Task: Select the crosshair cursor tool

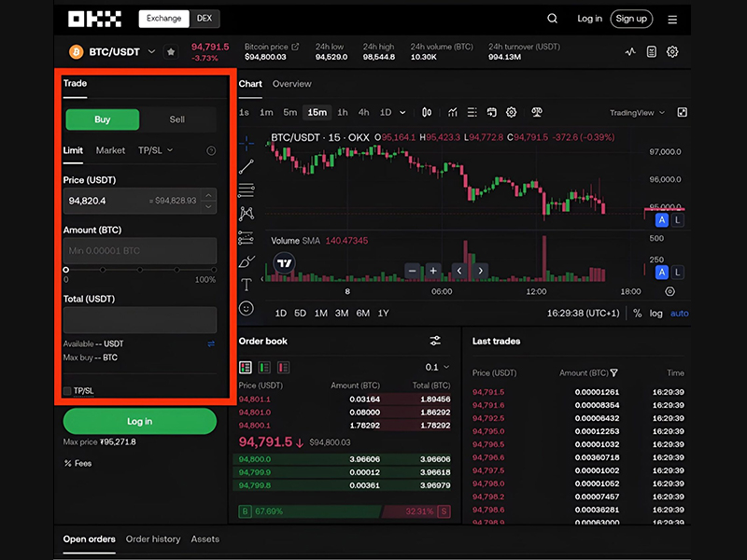Action: [247, 143]
